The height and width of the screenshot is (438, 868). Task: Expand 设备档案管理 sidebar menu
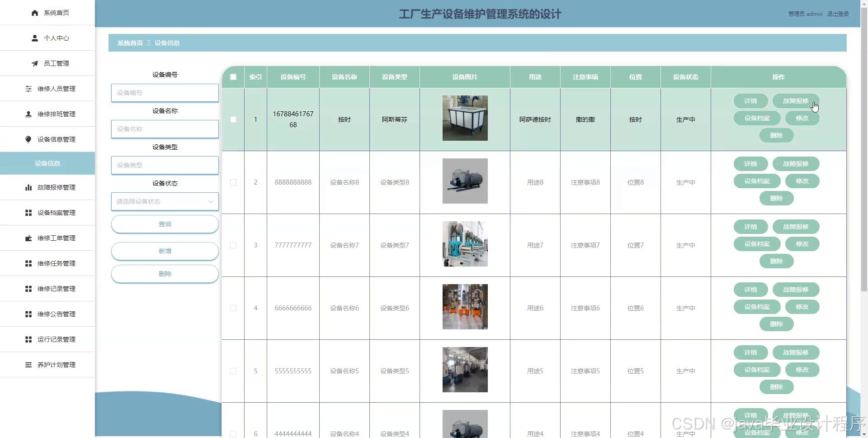pos(47,213)
